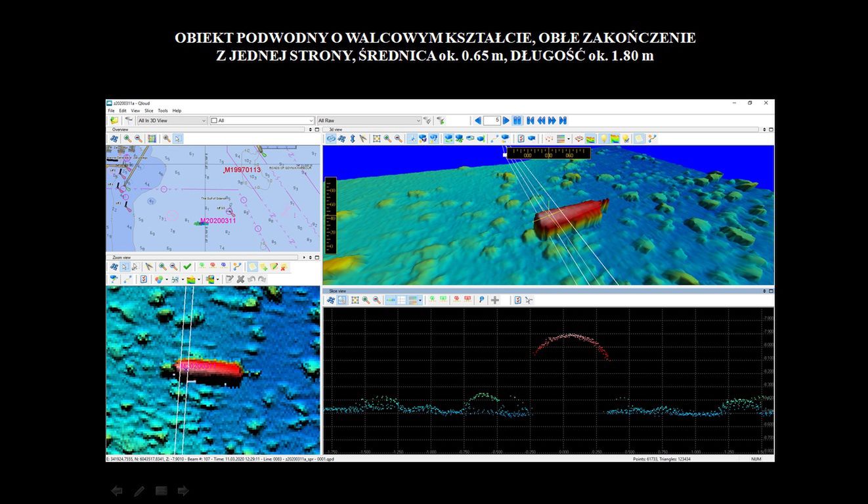Click zoom-out magnifier in Overview toolbar
This screenshot has height=504, width=868.
pyautogui.click(x=139, y=139)
